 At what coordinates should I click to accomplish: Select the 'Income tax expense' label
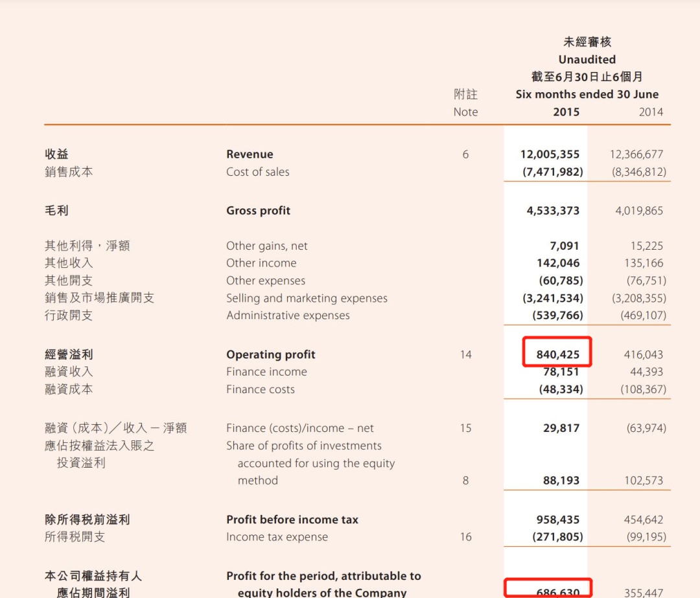(277, 537)
